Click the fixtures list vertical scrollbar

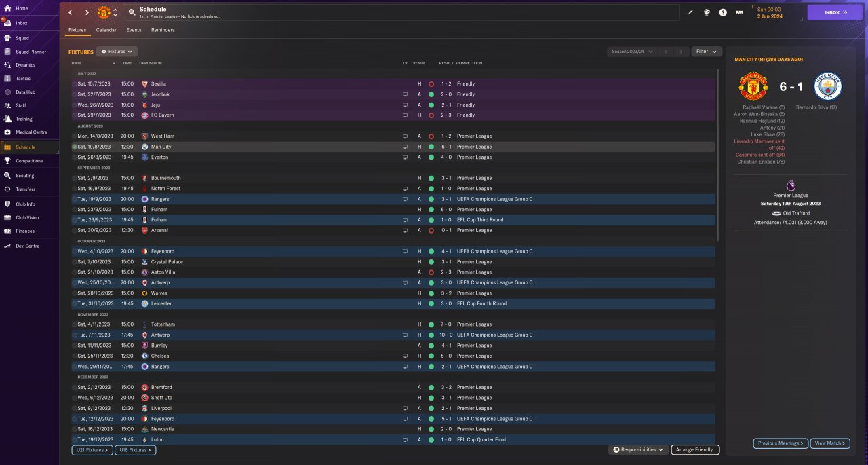tap(718, 155)
